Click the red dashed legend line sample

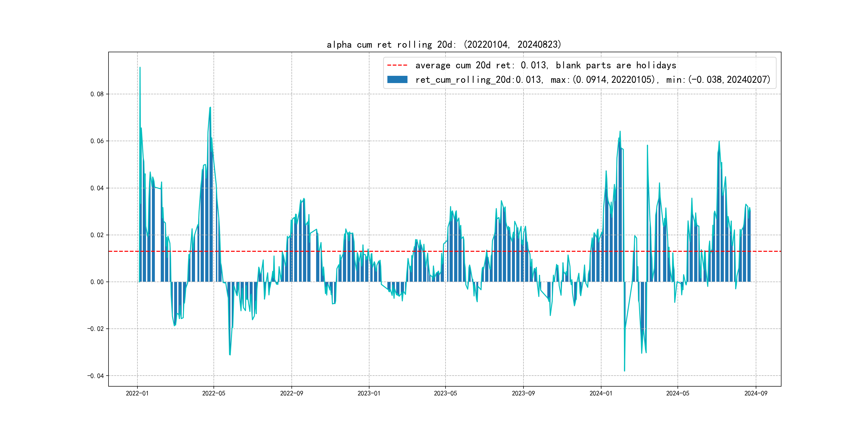click(397, 65)
